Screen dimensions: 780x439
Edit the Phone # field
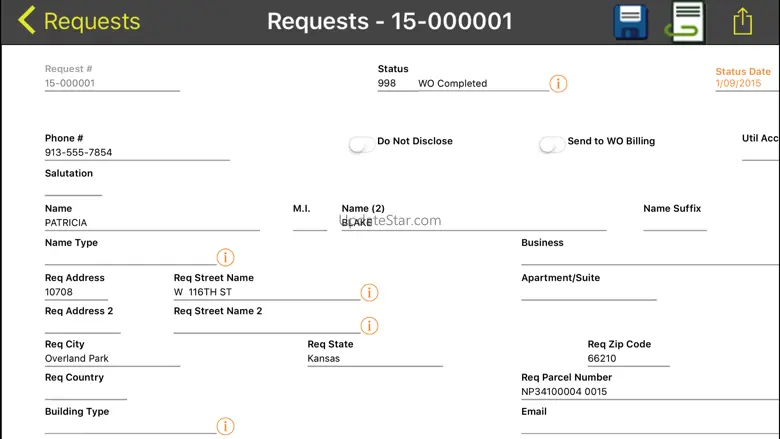coord(137,153)
